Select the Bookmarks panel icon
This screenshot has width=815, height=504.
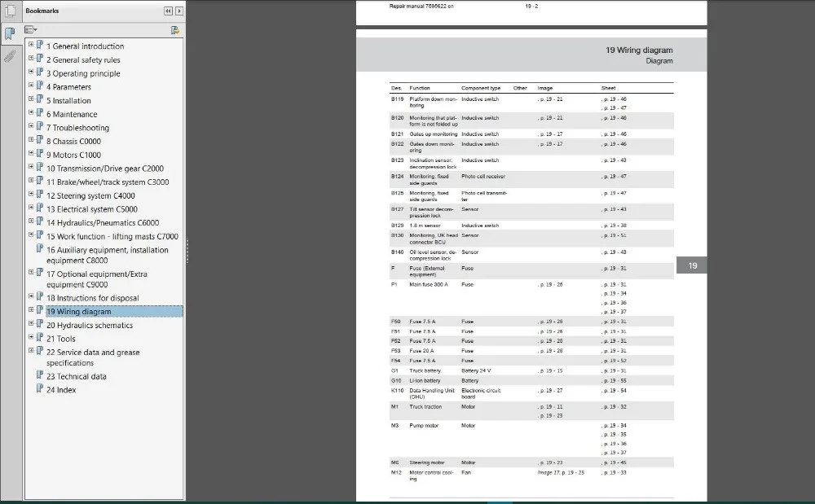pyautogui.click(x=10, y=33)
